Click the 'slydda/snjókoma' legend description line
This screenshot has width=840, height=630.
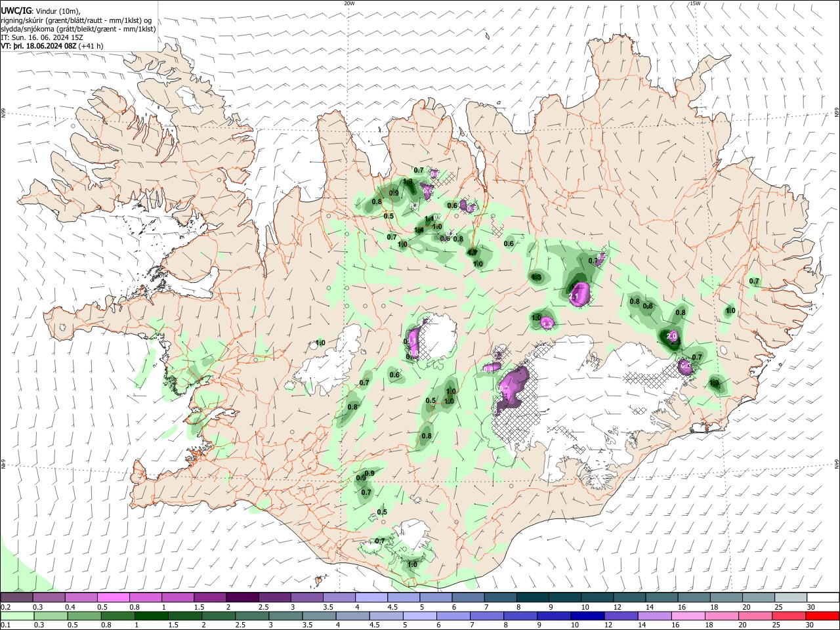pyautogui.click(x=78, y=29)
